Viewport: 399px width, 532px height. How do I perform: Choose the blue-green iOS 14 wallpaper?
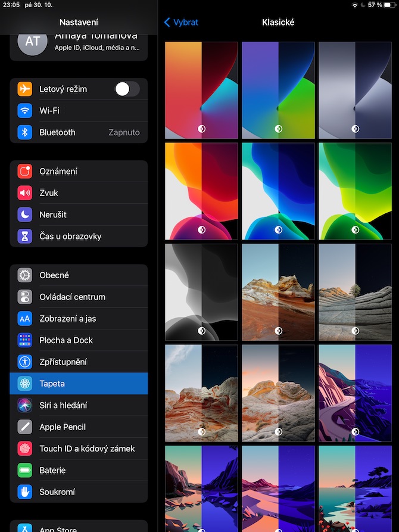click(278, 90)
